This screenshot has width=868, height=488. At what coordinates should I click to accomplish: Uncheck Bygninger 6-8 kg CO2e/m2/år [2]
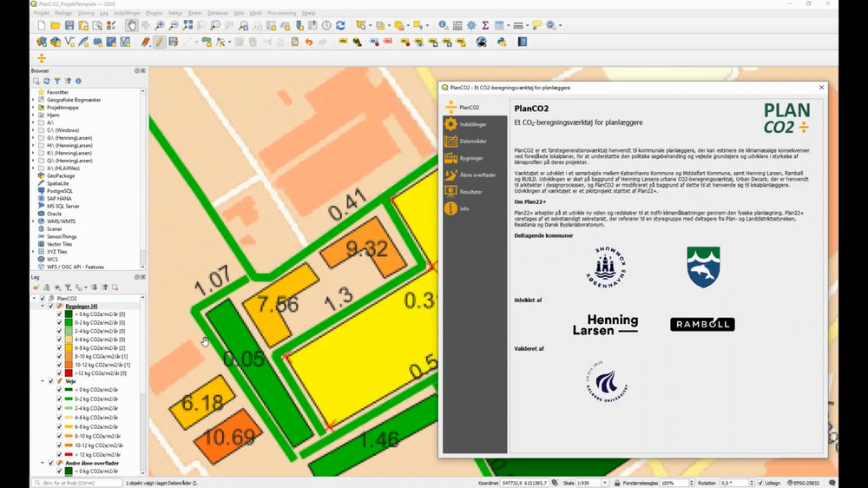pyautogui.click(x=59, y=348)
